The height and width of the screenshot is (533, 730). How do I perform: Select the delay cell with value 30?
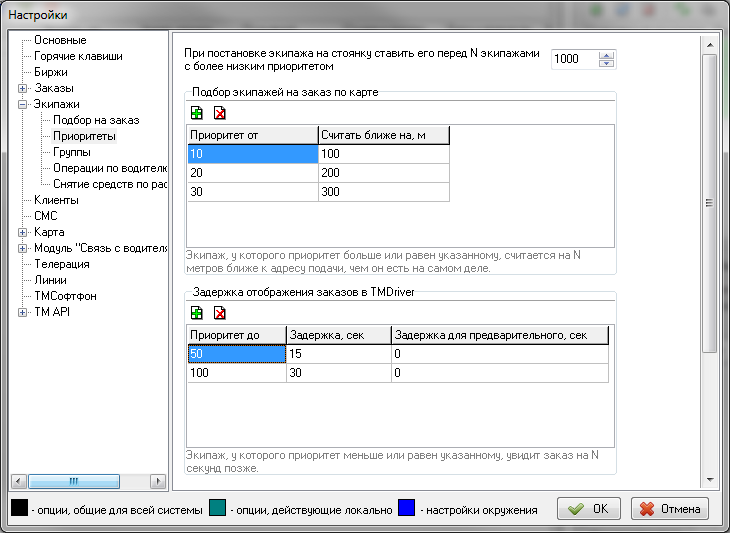(x=339, y=373)
